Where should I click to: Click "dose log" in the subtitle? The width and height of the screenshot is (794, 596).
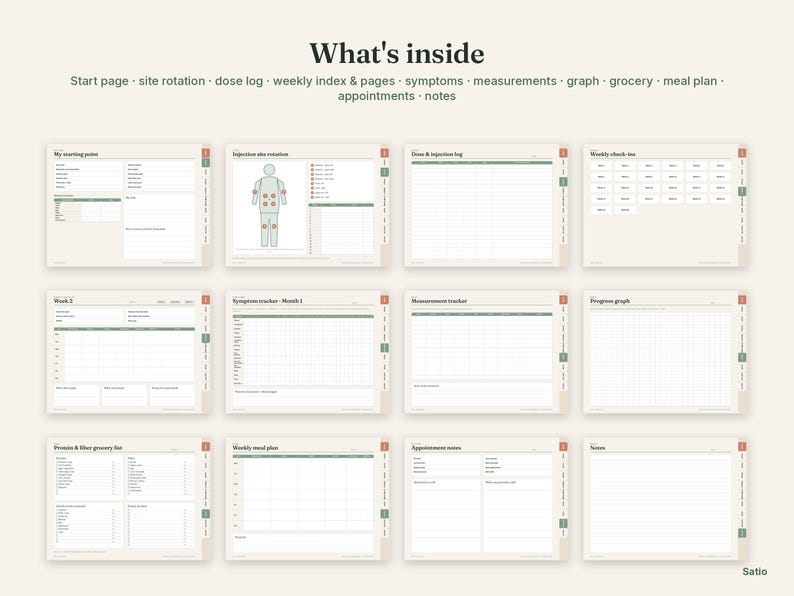239,81
